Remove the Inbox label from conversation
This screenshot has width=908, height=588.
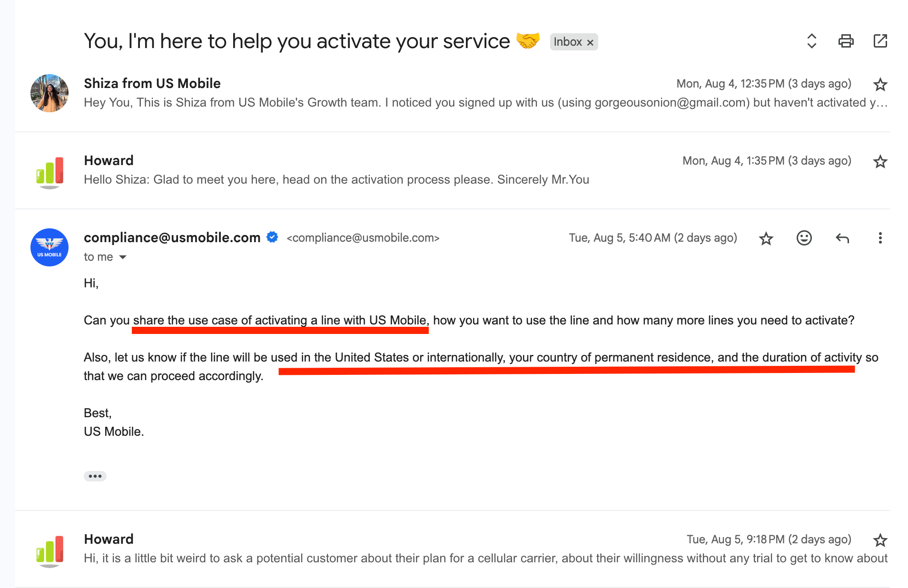pyautogui.click(x=590, y=42)
